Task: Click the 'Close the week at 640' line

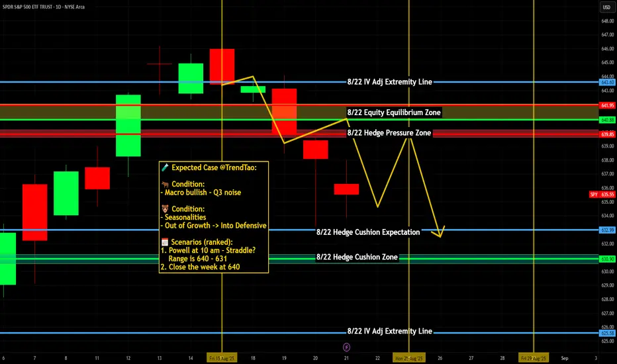Action: click(x=204, y=267)
